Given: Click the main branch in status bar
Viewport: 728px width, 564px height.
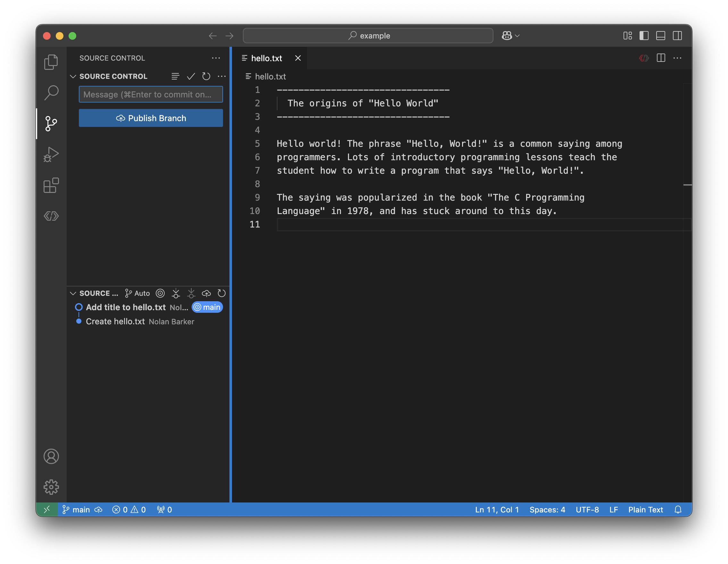Looking at the screenshot, I should 76,509.
